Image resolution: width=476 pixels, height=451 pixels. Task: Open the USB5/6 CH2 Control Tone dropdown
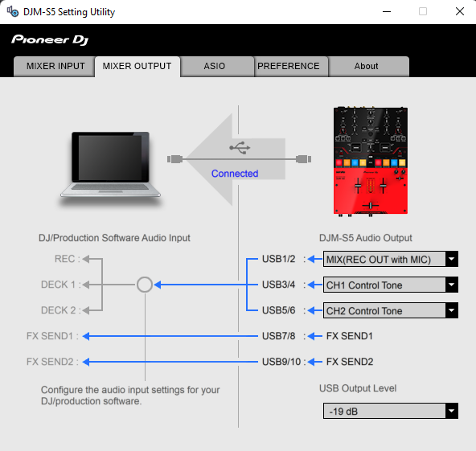[391, 310]
